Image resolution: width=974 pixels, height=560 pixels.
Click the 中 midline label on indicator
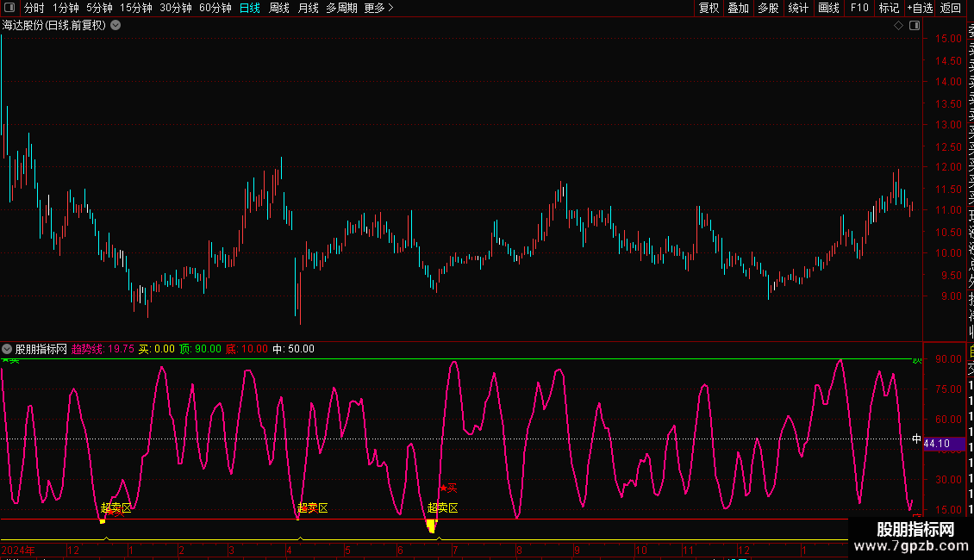point(916,439)
